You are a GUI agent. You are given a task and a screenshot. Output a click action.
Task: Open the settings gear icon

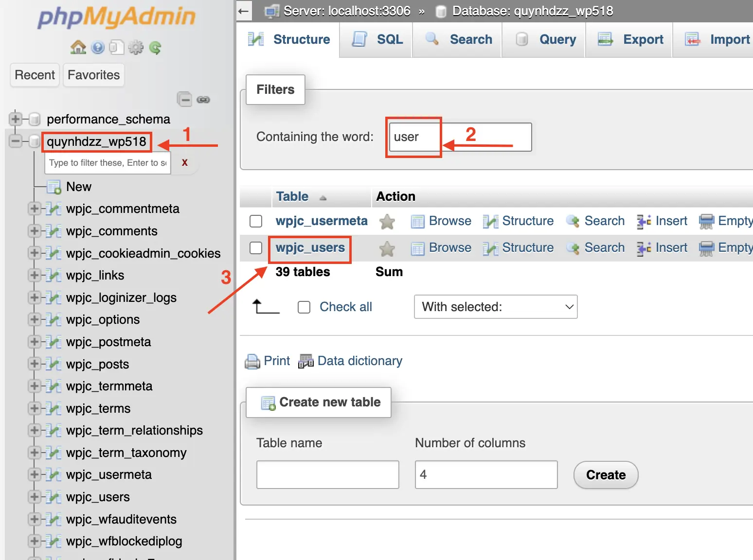click(136, 47)
